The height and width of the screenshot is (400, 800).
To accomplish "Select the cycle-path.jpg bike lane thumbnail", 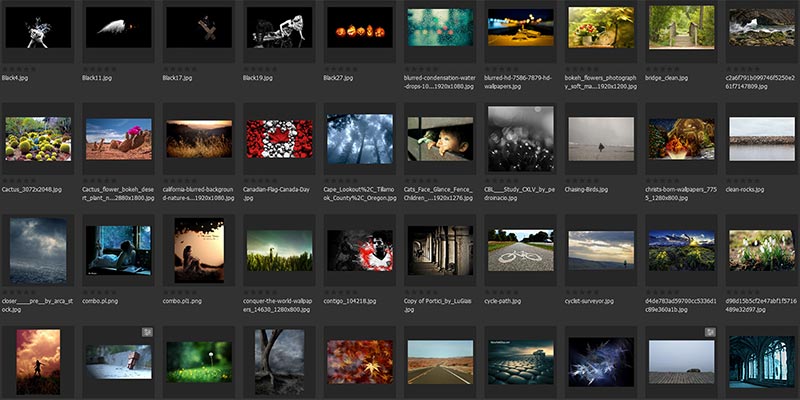I will pyautogui.click(x=520, y=250).
